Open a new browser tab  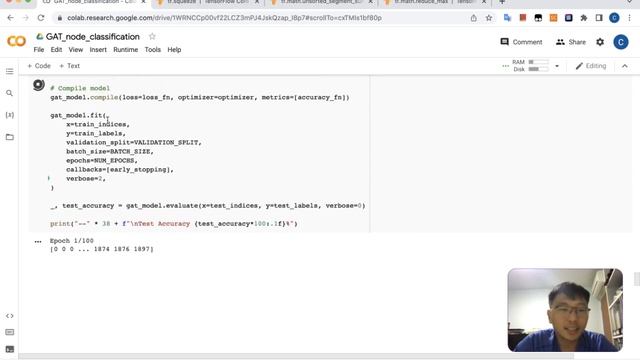[502, 2]
